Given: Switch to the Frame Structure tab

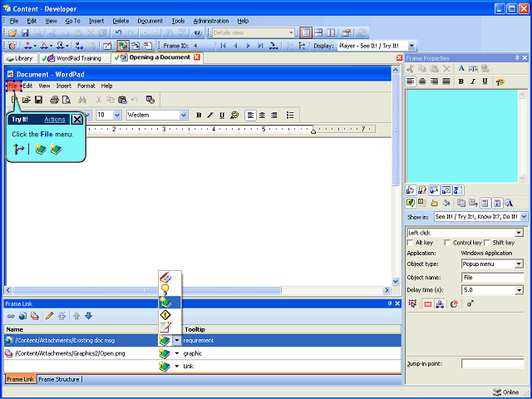Looking at the screenshot, I should coord(59,379).
